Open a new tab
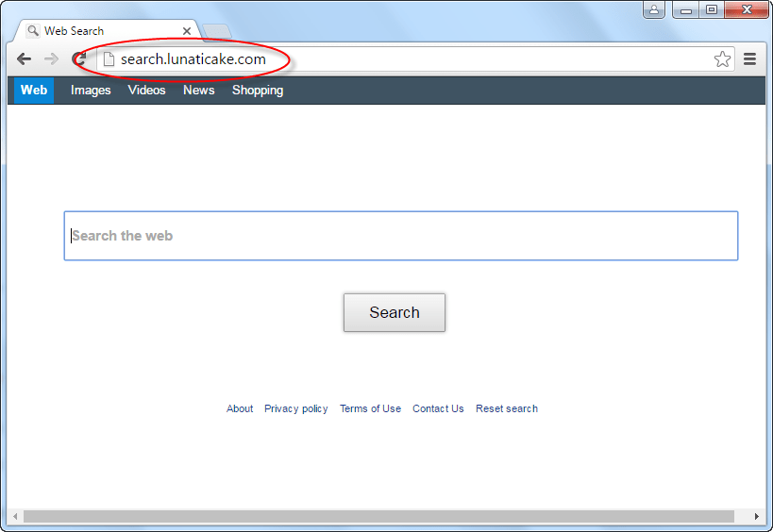Image resolution: width=773 pixels, height=532 pixels. [216, 31]
